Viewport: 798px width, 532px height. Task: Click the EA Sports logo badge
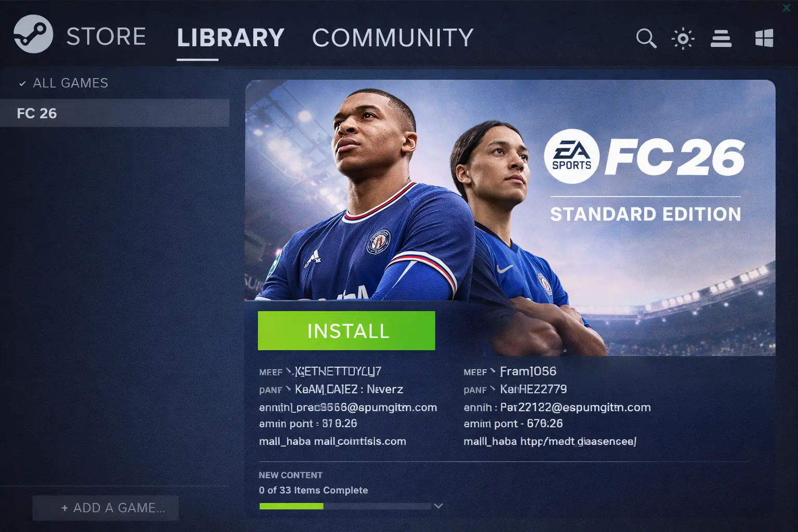(x=571, y=156)
